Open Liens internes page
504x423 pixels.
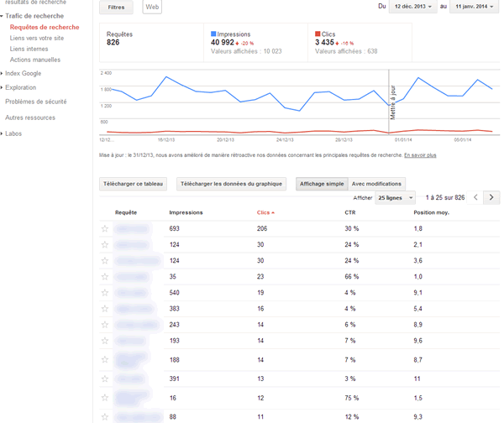click(x=29, y=49)
